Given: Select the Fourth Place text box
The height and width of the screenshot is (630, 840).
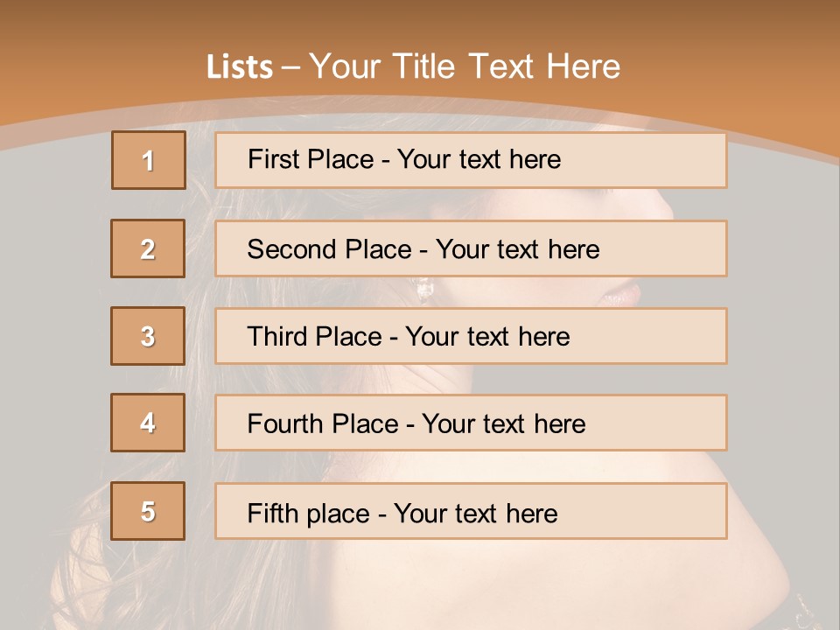Looking at the screenshot, I should pyautogui.click(x=471, y=423).
